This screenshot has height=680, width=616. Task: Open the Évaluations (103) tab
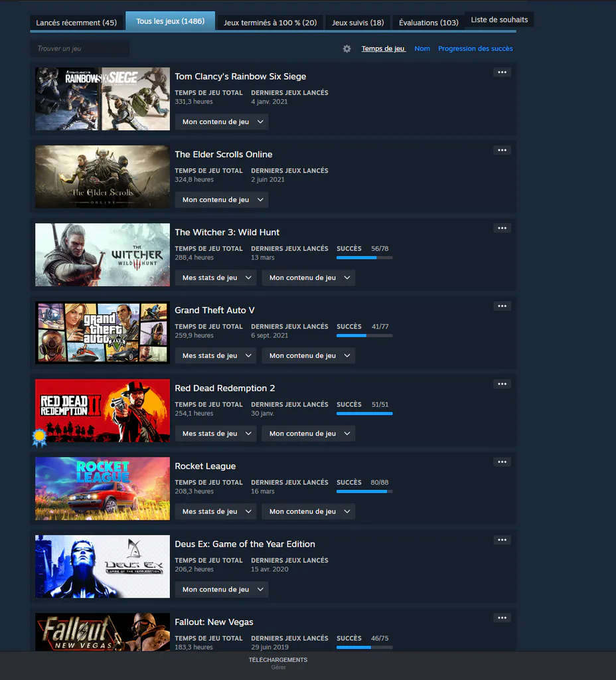pyautogui.click(x=428, y=23)
